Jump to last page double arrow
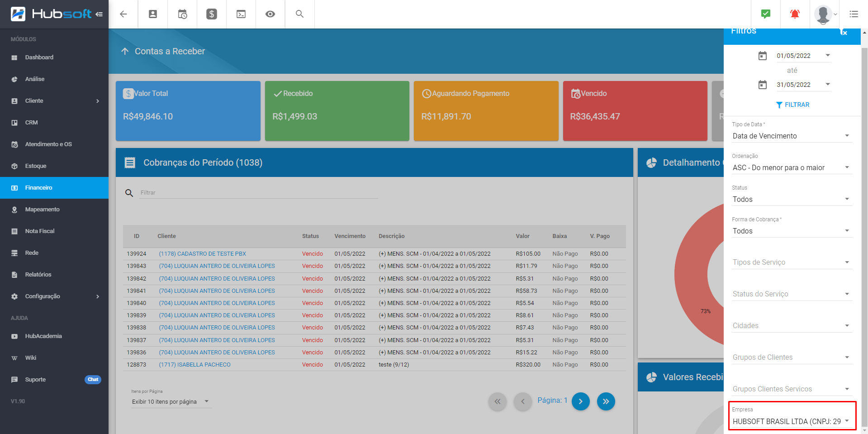Image resolution: width=868 pixels, height=434 pixels. coord(606,401)
